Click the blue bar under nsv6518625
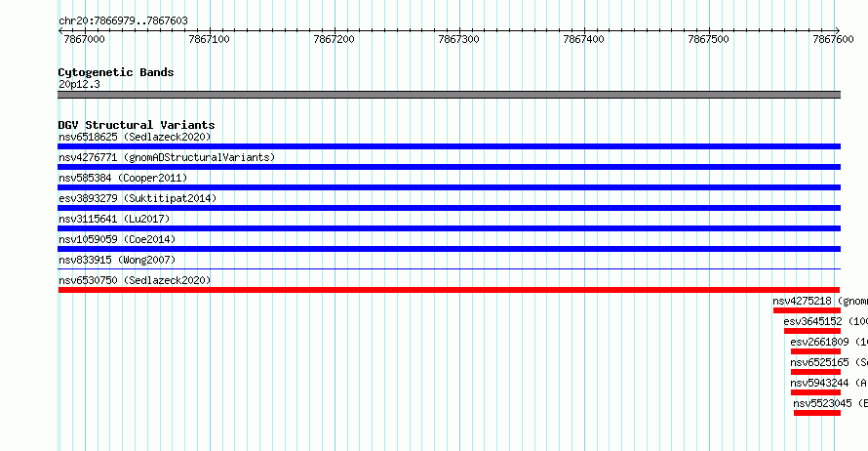Screen dimensions: 868x451 click(x=449, y=146)
